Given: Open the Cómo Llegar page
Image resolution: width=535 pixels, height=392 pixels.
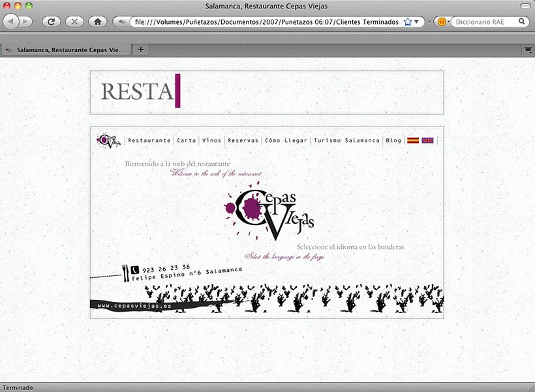Looking at the screenshot, I should point(286,140).
